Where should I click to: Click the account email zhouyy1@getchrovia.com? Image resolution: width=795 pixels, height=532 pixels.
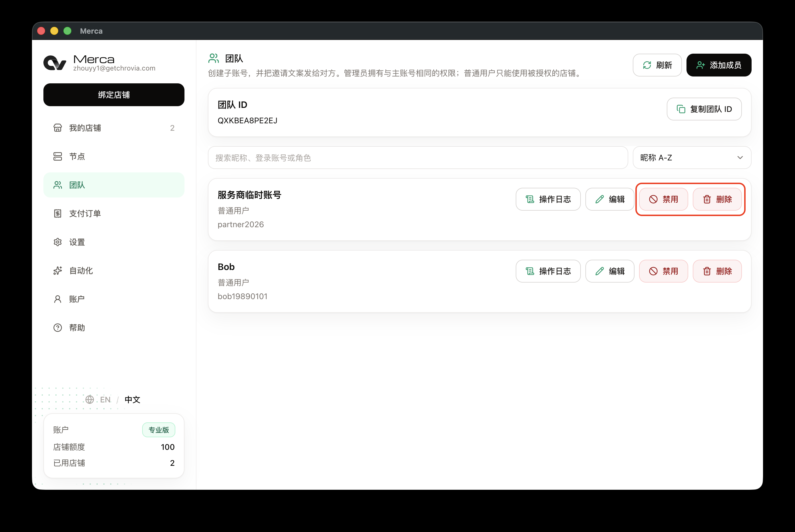click(x=115, y=68)
